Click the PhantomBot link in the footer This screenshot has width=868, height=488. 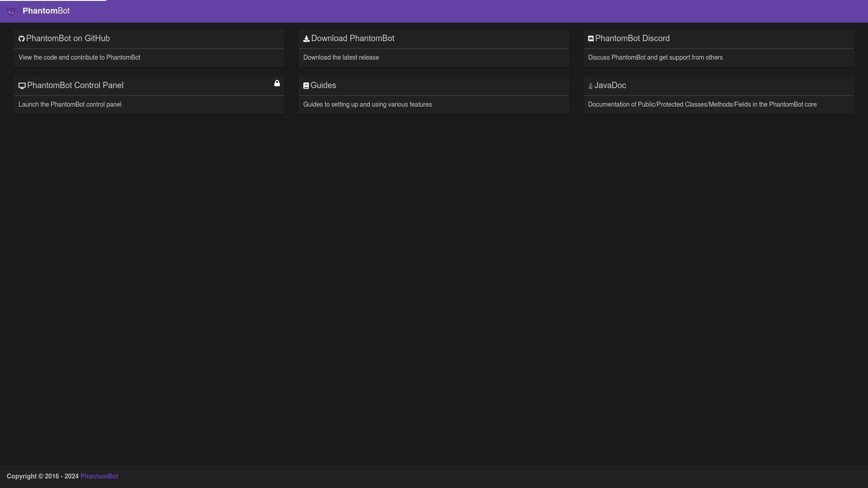coord(99,476)
